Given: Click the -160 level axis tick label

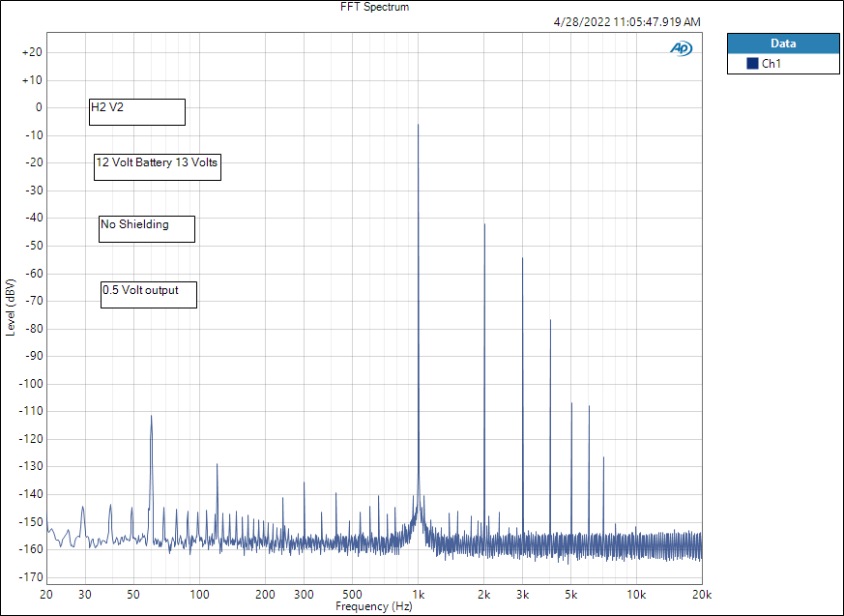Looking at the screenshot, I should (x=30, y=549).
